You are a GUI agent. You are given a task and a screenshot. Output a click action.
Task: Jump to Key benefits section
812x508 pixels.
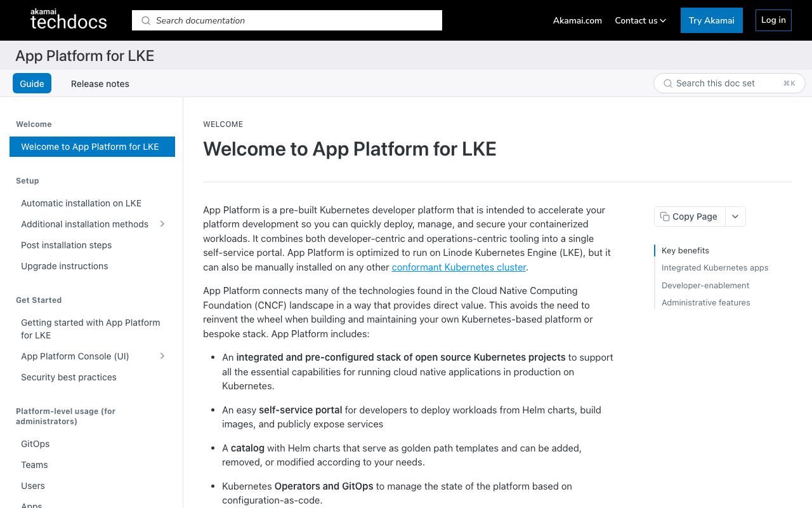(x=685, y=251)
